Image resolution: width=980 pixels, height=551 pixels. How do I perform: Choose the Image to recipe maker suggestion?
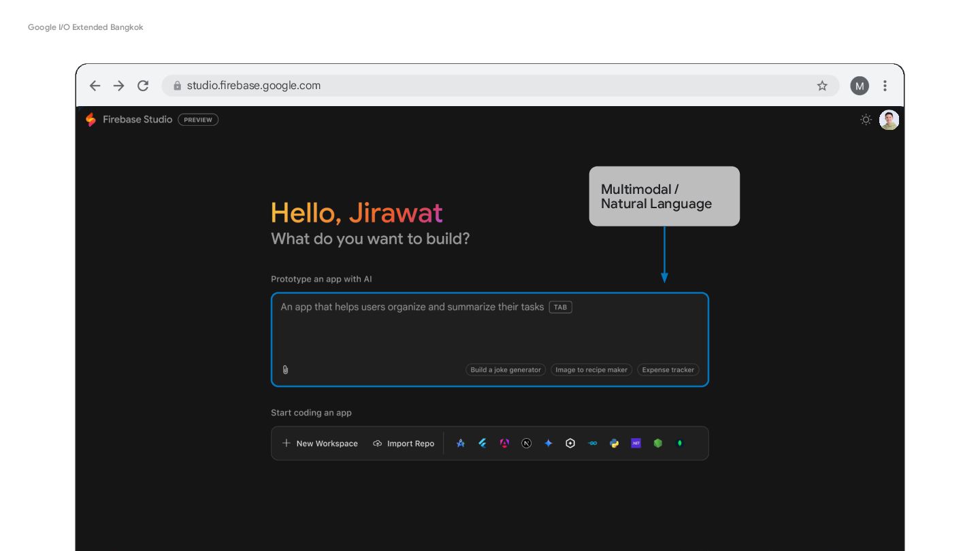point(591,370)
